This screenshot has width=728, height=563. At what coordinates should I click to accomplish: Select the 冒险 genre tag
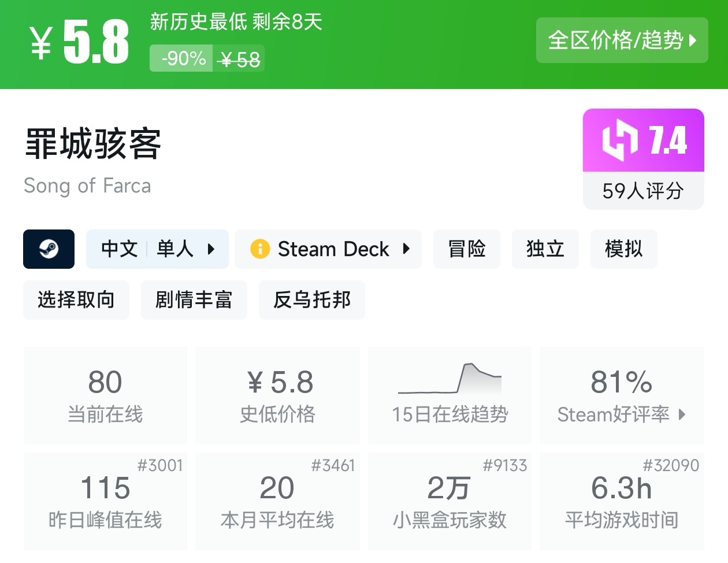[x=466, y=249]
